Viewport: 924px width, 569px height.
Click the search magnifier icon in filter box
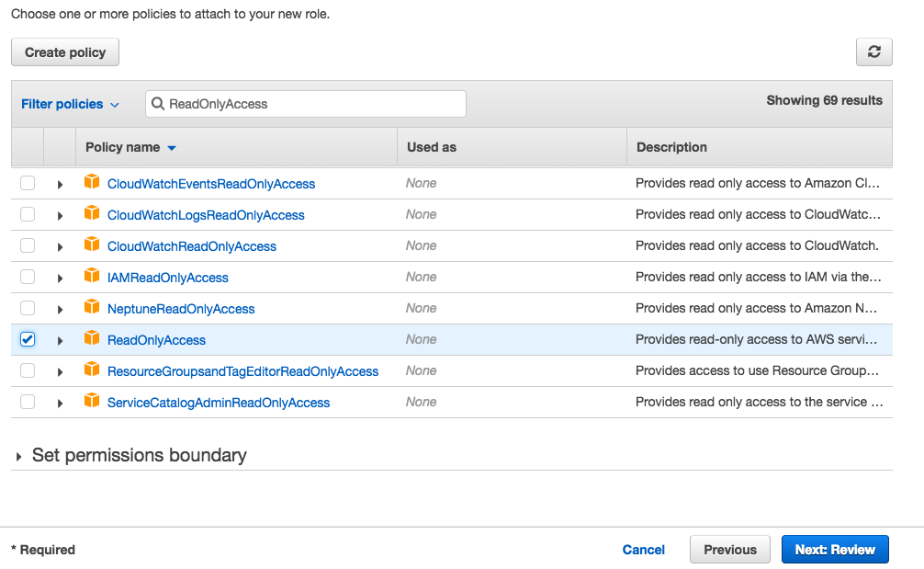point(158,104)
